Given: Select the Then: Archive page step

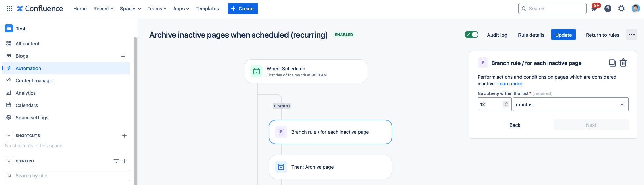Looking at the screenshot, I should pos(330,167).
